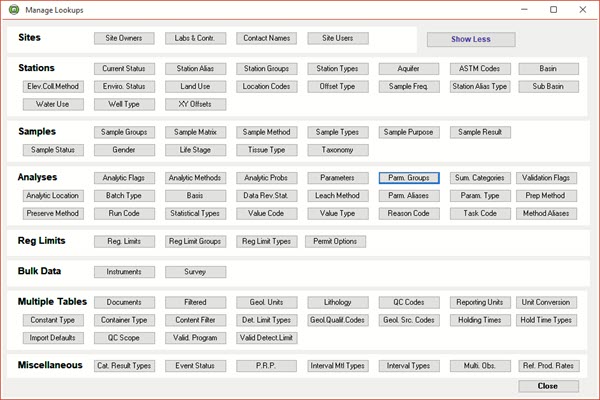Open Prep Method lookup
This screenshot has width=600, height=400.
coord(546,196)
